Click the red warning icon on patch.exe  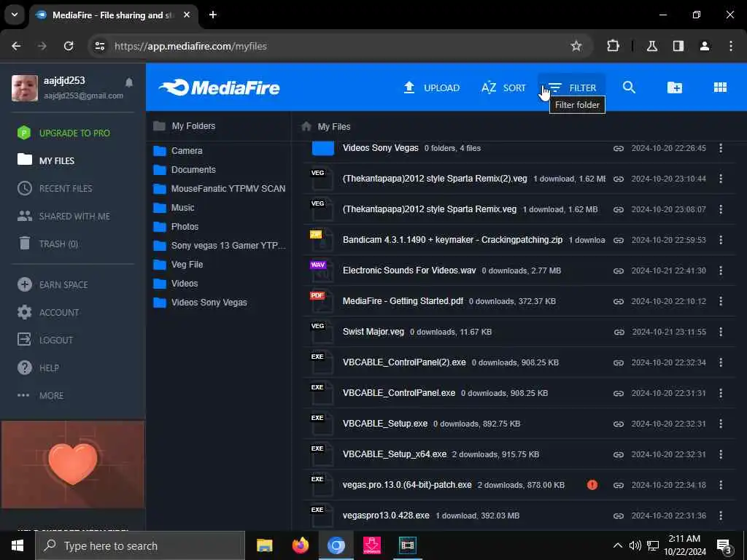pos(592,485)
